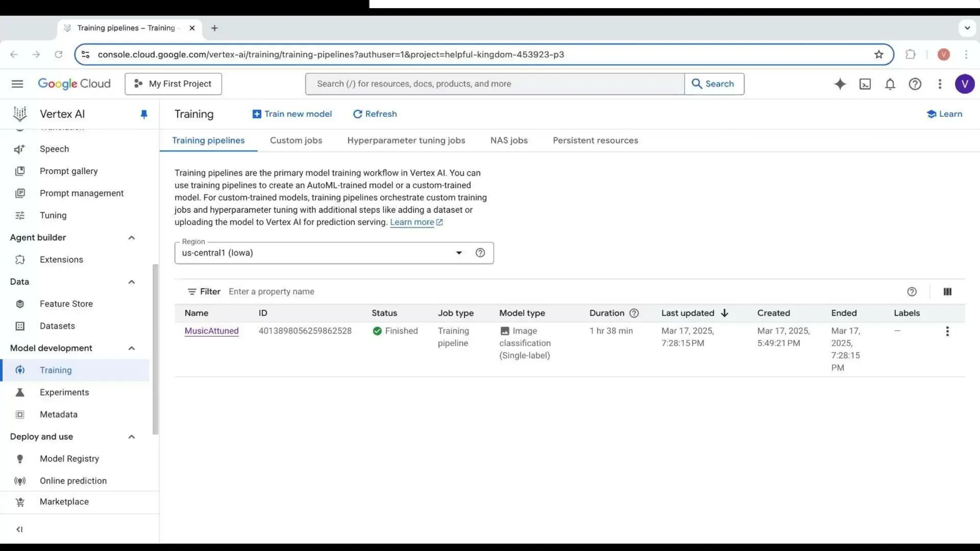Viewport: 980px width, 551px height.
Task: Bookmark this page with the star
Action: [879, 54]
